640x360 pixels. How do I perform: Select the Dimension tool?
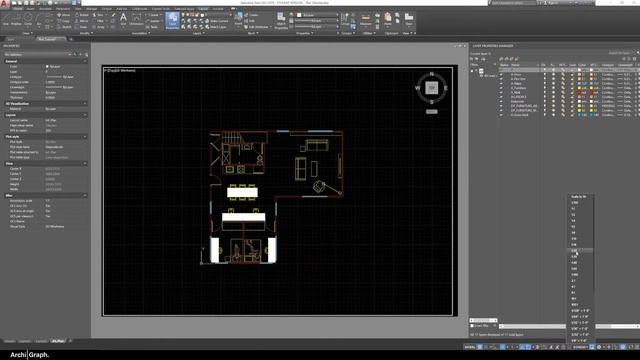[136, 19]
